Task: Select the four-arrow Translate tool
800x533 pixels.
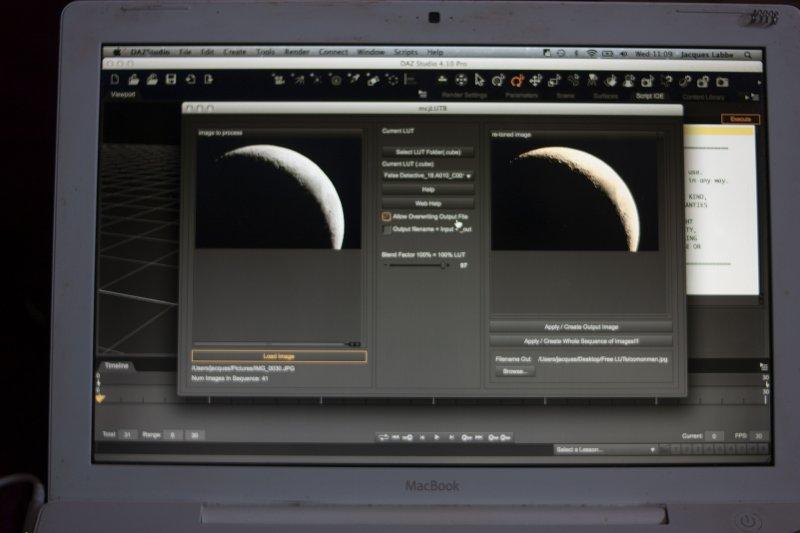Action: pos(535,81)
